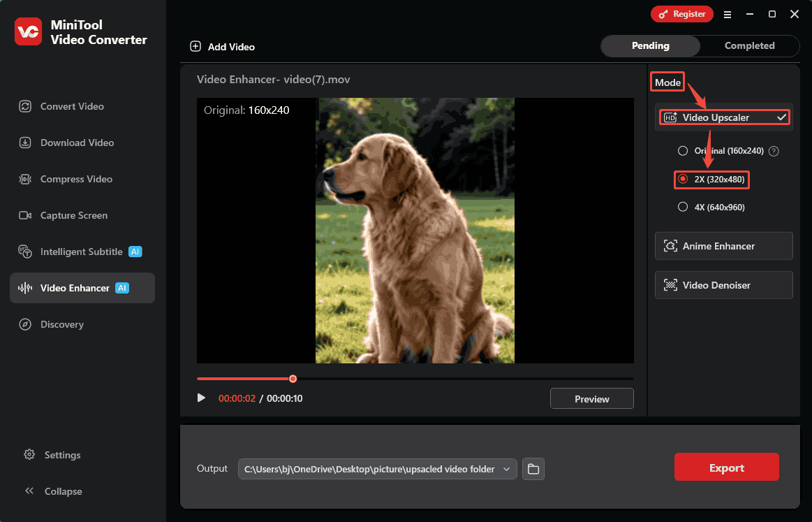
Task: Open the hamburger menu near Register
Action: pyautogui.click(x=728, y=14)
